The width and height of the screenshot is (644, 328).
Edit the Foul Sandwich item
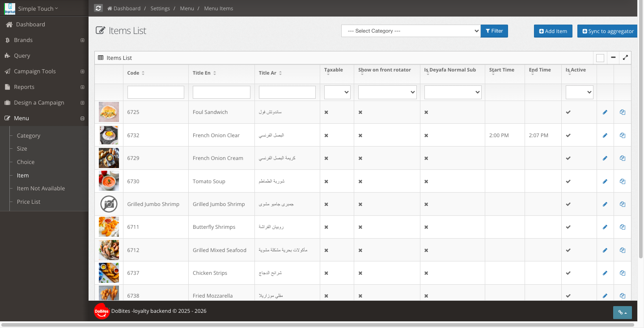coord(605,112)
